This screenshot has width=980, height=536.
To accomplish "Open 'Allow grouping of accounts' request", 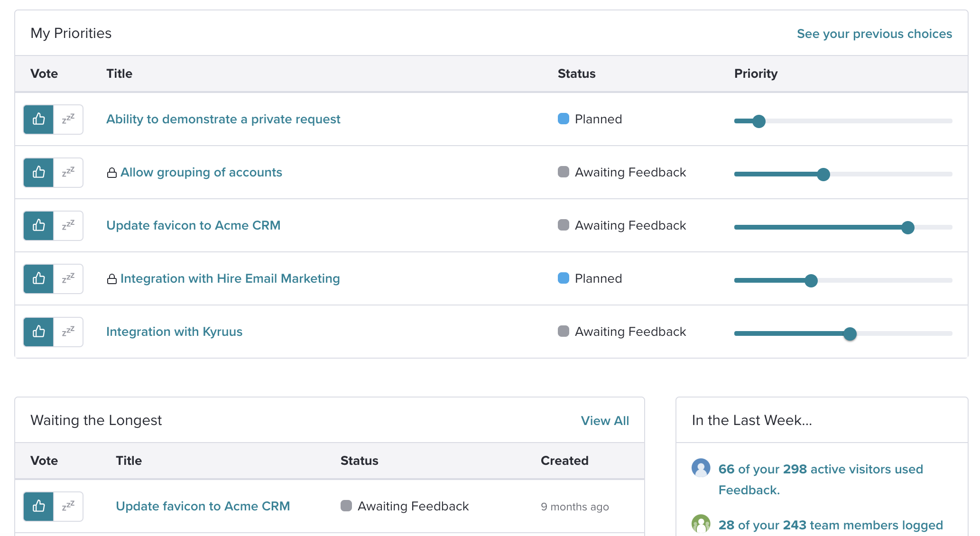I will (201, 172).
